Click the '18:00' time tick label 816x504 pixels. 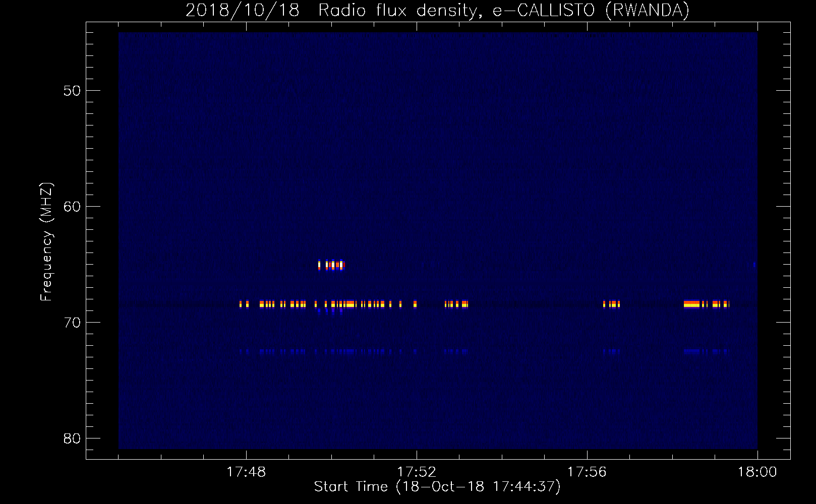tap(757, 472)
